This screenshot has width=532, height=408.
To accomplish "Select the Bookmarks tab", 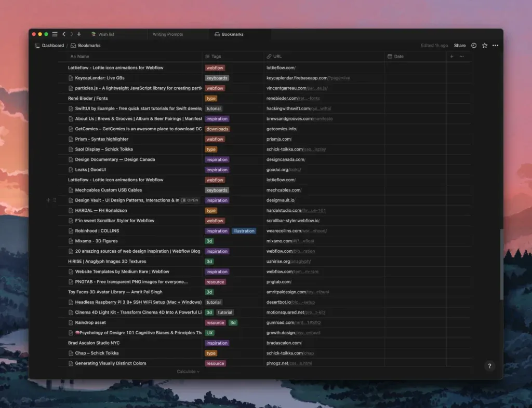I will [229, 34].
